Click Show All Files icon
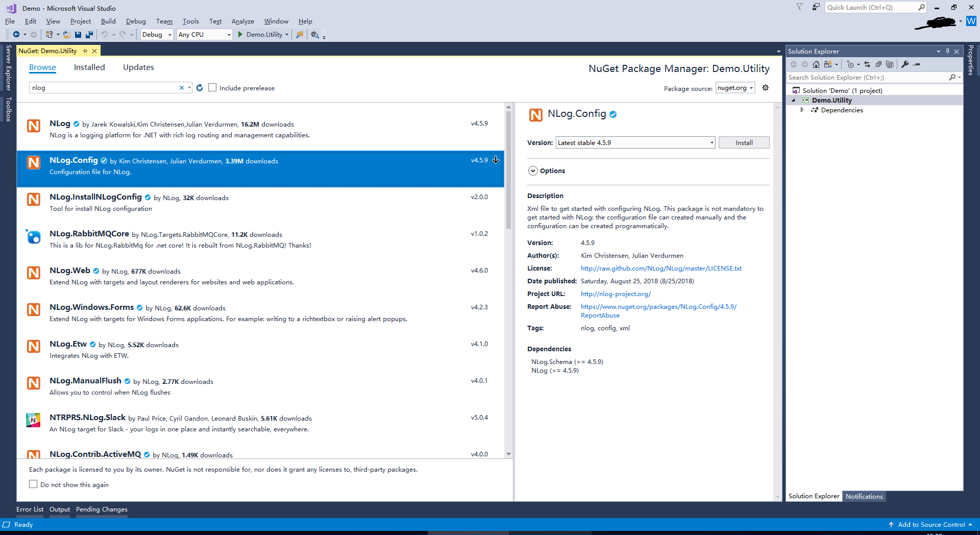 [x=890, y=64]
